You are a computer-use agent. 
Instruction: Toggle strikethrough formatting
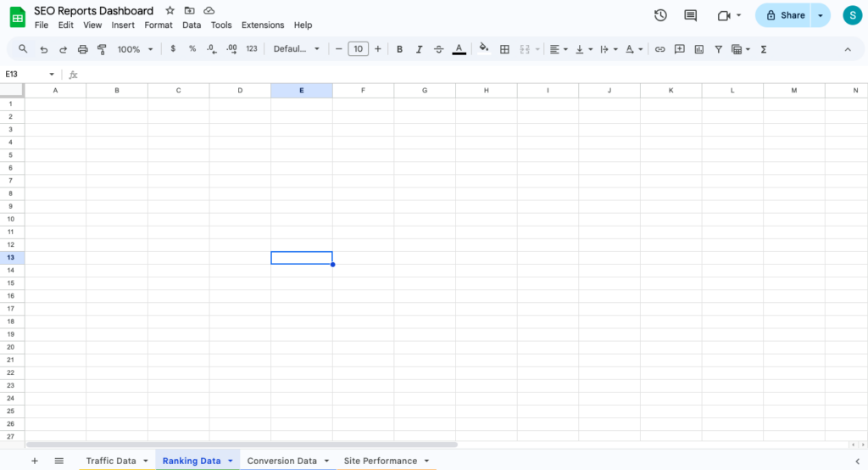(438, 49)
